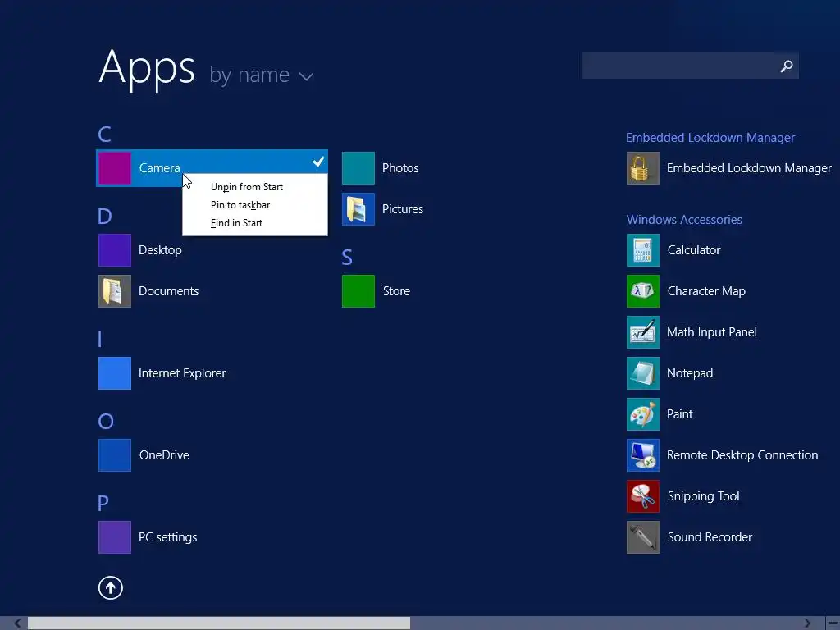Launch the Calculator icon
Image resolution: width=840 pixels, height=630 pixels.
pos(643,250)
